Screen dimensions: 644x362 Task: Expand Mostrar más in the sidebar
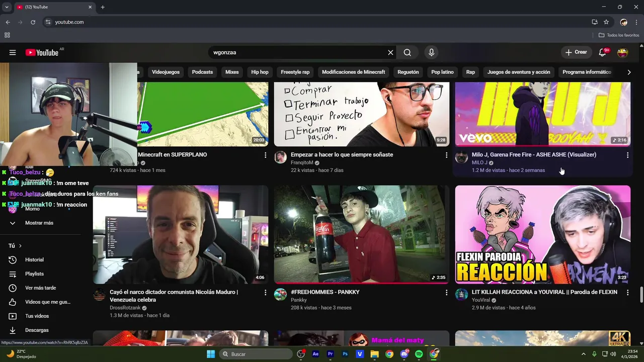point(39,223)
